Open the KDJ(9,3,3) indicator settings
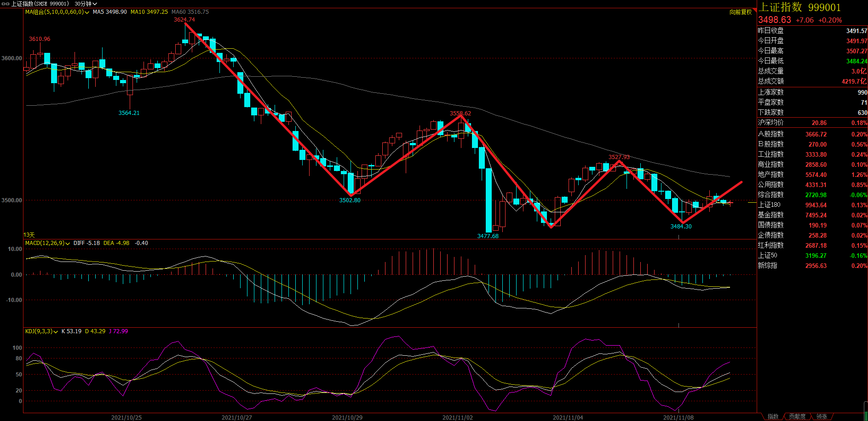This screenshot has width=868, height=421. point(56,332)
